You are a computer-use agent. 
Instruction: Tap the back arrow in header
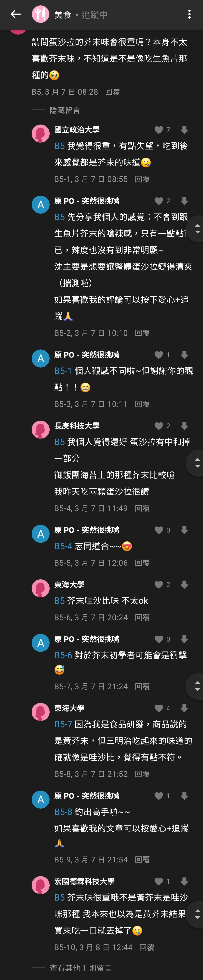pyautogui.click(x=16, y=14)
